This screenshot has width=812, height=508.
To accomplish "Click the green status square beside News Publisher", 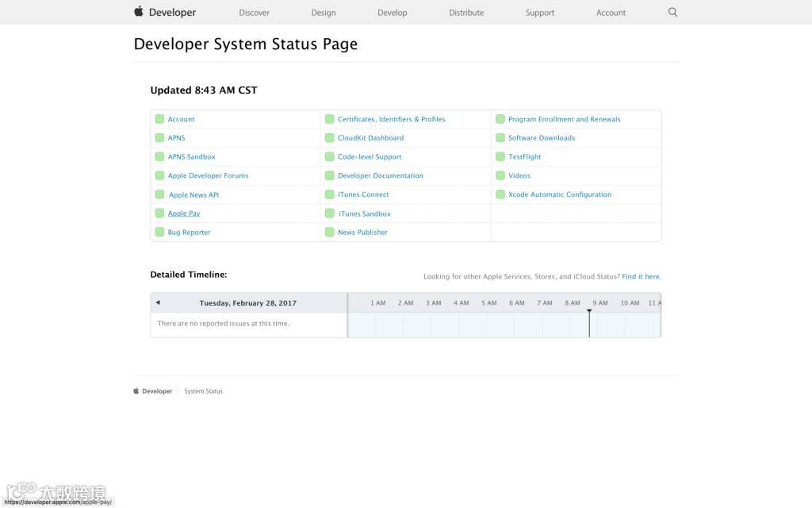I will [329, 233].
